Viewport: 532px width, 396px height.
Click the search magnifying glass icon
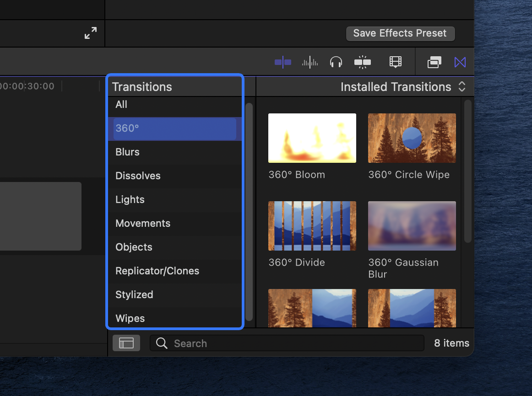162,343
